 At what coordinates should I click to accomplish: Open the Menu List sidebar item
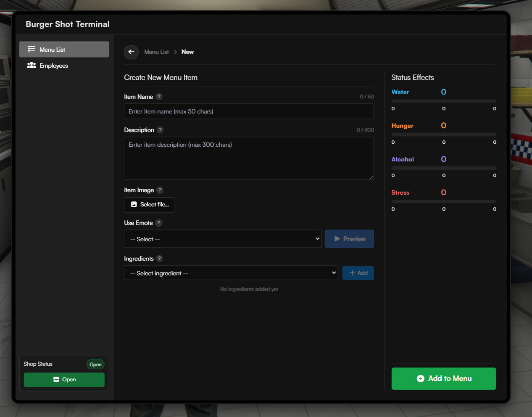(64, 49)
